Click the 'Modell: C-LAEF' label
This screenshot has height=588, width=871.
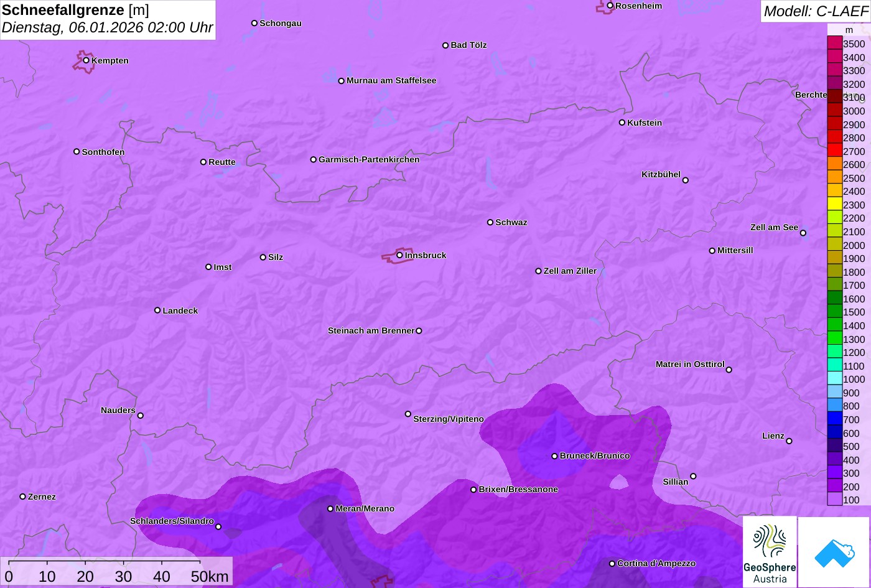pos(815,11)
